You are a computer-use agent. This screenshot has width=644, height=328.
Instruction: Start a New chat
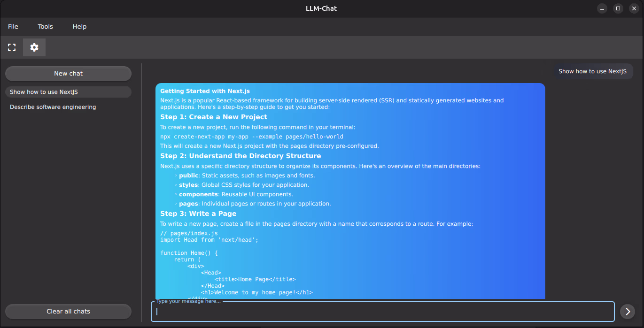point(68,74)
